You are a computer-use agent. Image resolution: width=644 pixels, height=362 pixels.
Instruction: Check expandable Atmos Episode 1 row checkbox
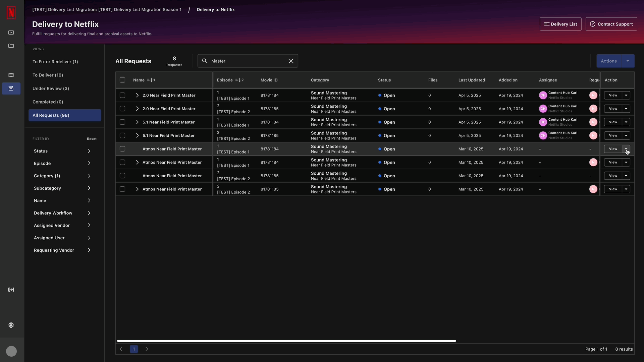tap(122, 162)
